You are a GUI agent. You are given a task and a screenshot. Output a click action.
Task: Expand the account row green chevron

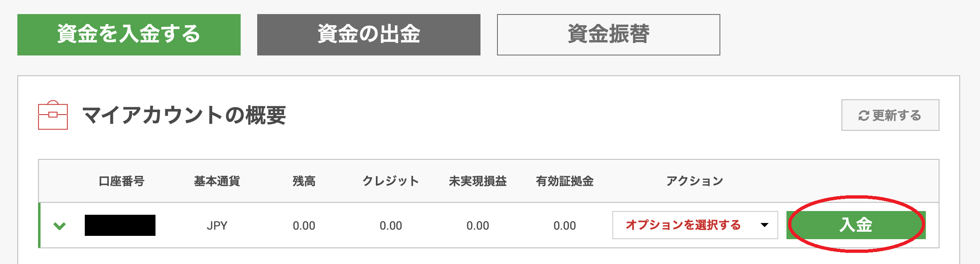click(x=60, y=226)
